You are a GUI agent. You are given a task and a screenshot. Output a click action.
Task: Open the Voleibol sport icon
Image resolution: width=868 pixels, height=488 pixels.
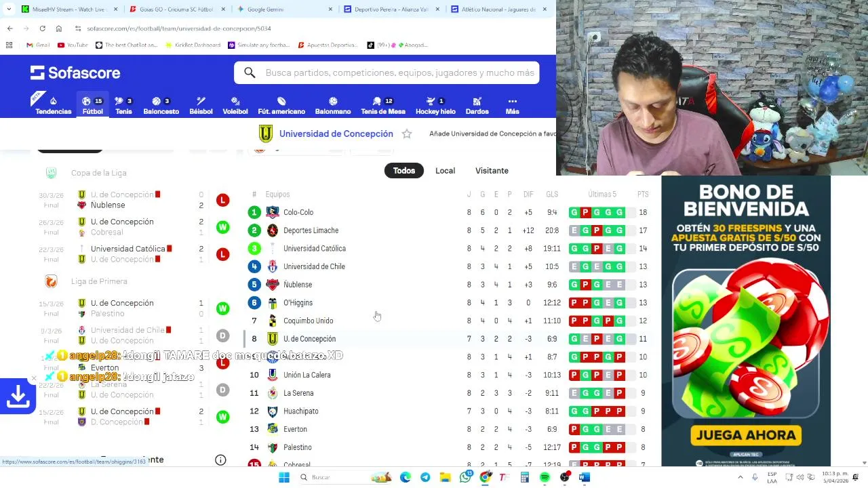235,105
